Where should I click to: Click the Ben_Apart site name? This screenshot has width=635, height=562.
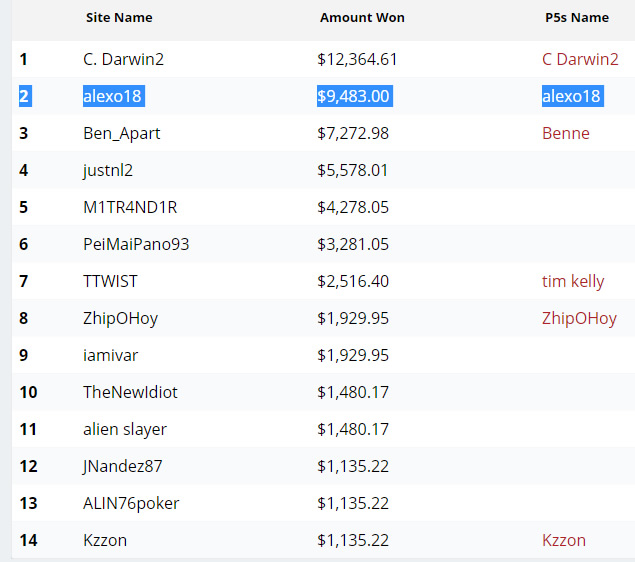click(x=121, y=133)
